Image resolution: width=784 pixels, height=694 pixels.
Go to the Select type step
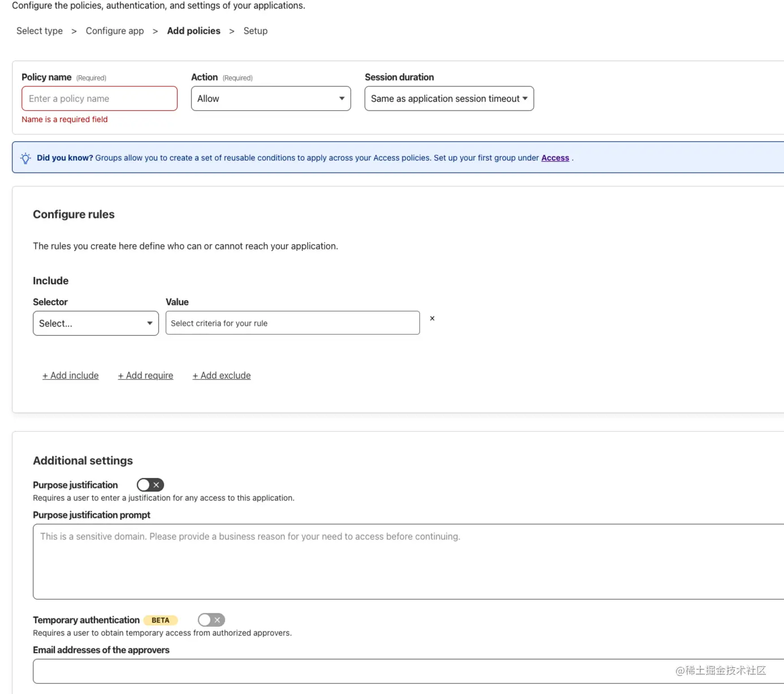coord(40,31)
